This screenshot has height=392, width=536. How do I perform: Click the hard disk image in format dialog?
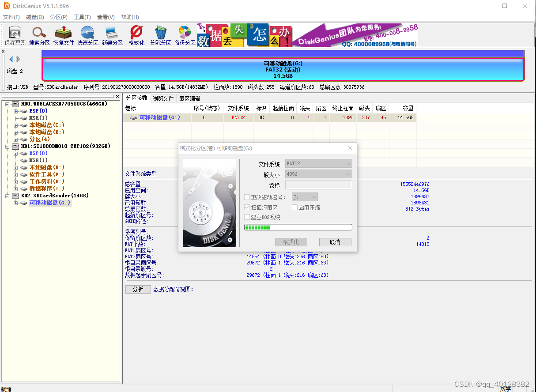(209, 203)
